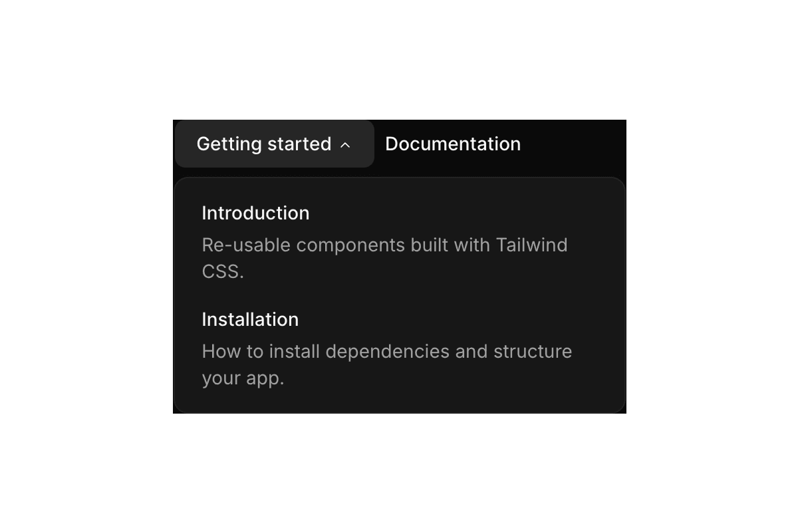Screen dimensions: 798x532
Task: Click the Re-usable components description line
Action: click(x=384, y=245)
